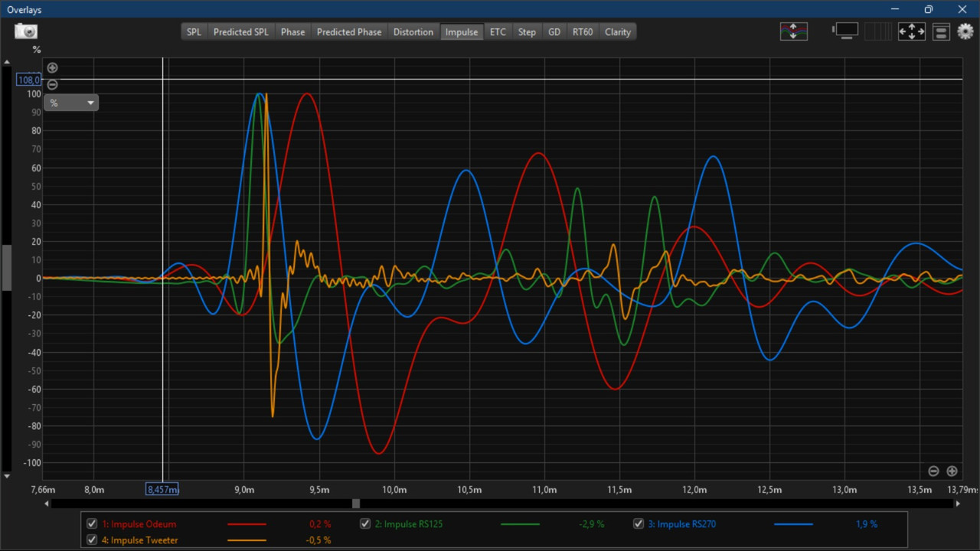Switch to the SPL tab
This screenshot has width=980, height=551.
(x=194, y=31)
